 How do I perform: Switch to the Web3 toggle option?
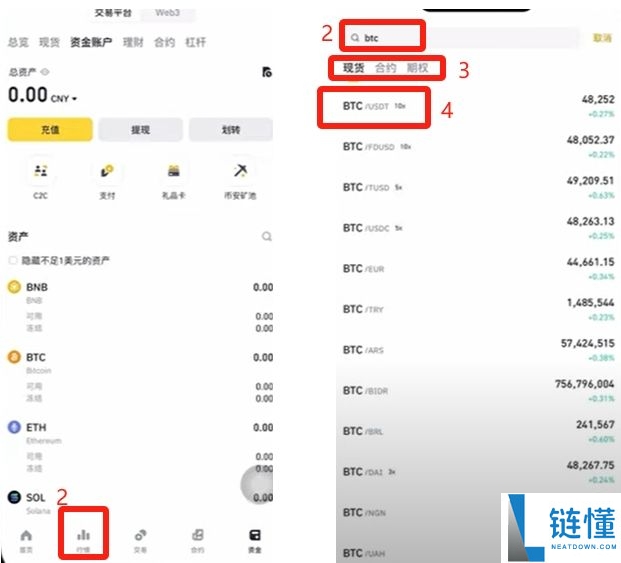tap(168, 13)
